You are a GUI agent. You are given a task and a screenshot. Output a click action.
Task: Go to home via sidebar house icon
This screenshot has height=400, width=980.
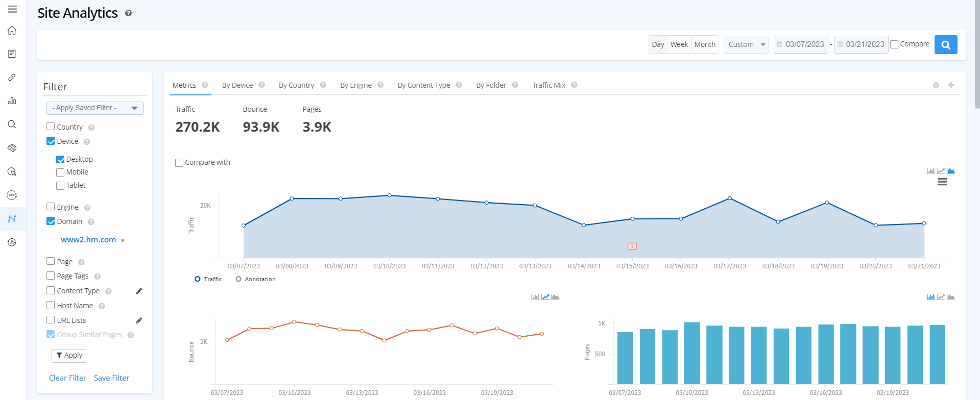[x=12, y=31]
